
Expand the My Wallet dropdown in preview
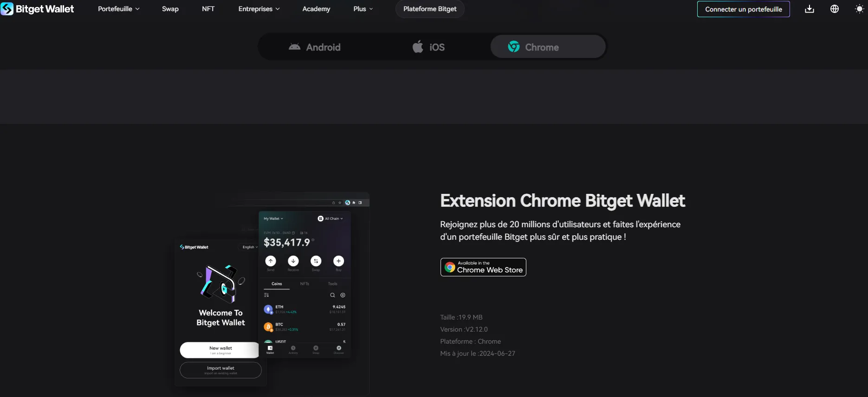pos(273,218)
